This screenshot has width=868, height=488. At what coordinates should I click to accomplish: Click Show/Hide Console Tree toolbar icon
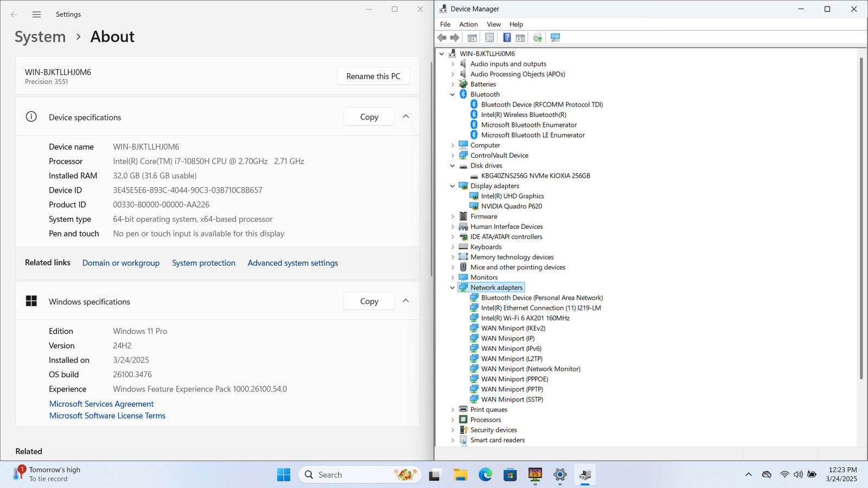click(x=472, y=37)
